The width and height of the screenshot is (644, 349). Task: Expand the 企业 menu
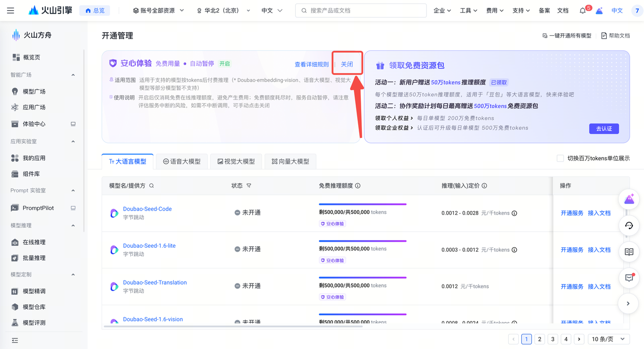[x=442, y=11]
